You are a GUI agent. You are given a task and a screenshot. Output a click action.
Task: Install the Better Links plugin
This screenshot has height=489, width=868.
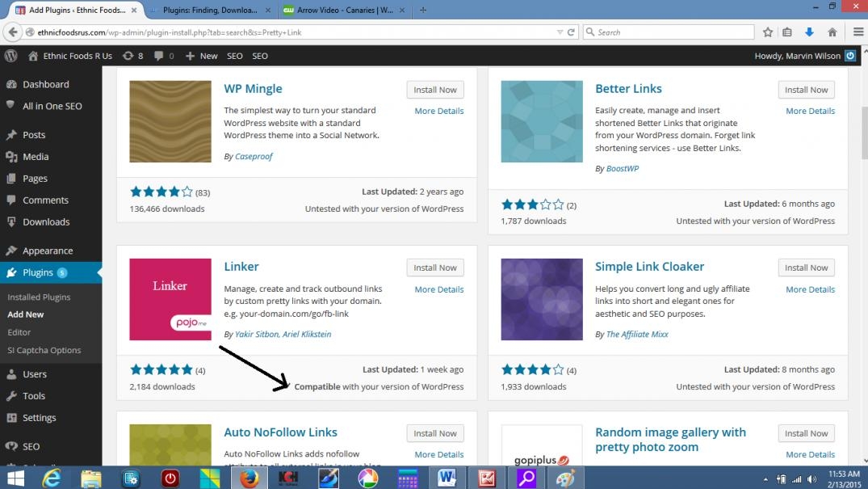coord(806,90)
